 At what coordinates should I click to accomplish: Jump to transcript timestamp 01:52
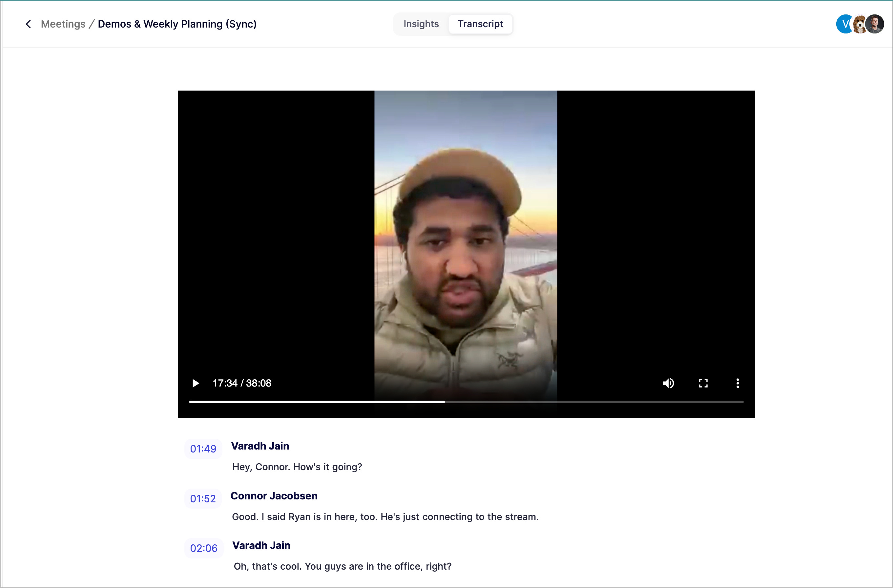pyautogui.click(x=203, y=498)
